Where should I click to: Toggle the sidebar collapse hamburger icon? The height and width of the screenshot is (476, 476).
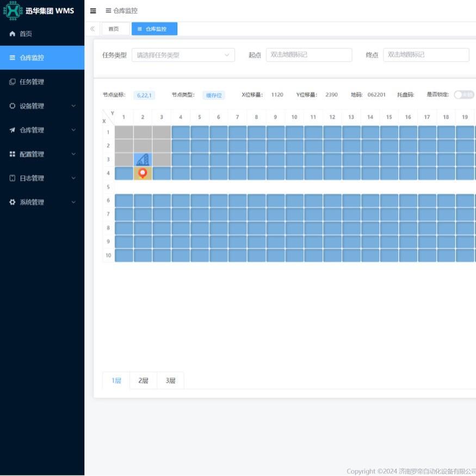tap(93, 11)
